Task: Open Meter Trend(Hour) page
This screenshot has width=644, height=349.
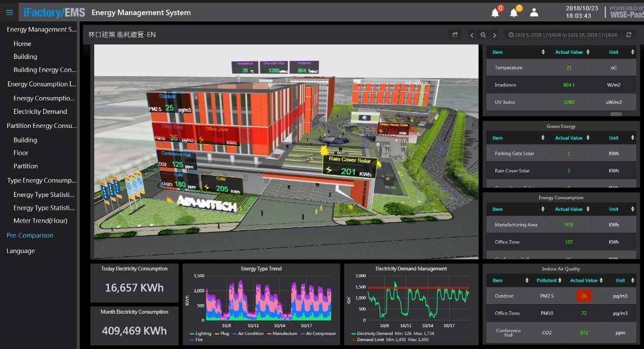Action: (40, 221)
